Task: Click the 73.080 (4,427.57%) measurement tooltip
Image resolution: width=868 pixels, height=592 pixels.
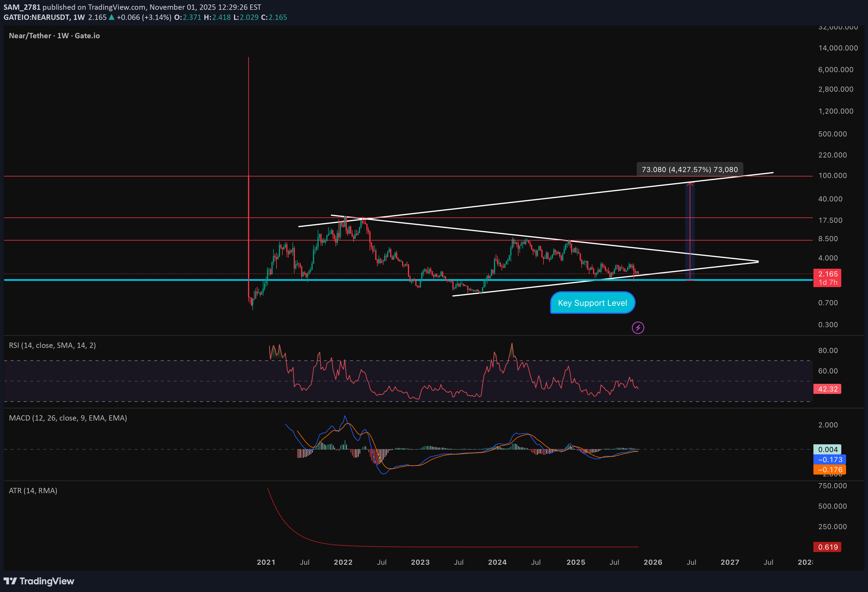Action: point(689,170)
